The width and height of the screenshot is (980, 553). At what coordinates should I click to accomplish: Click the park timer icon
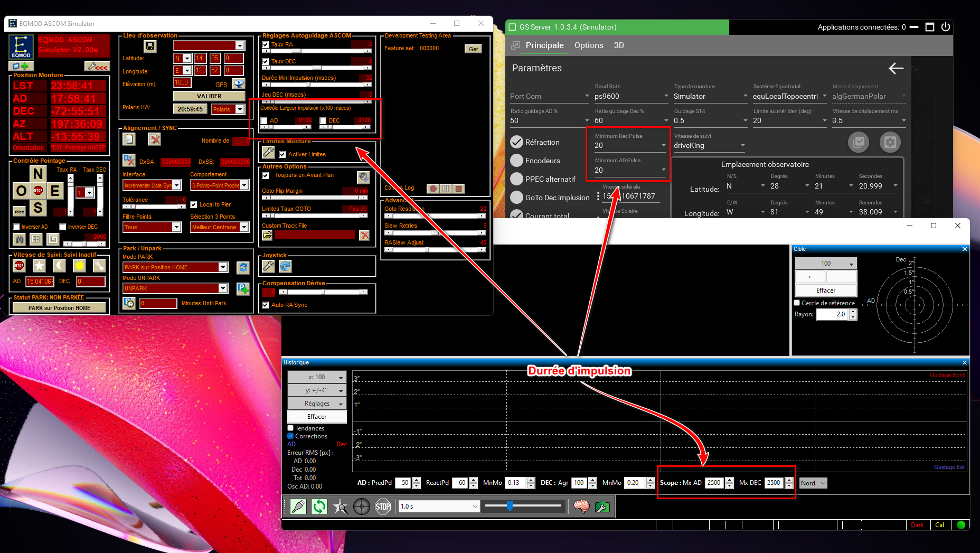pos(129,303)
